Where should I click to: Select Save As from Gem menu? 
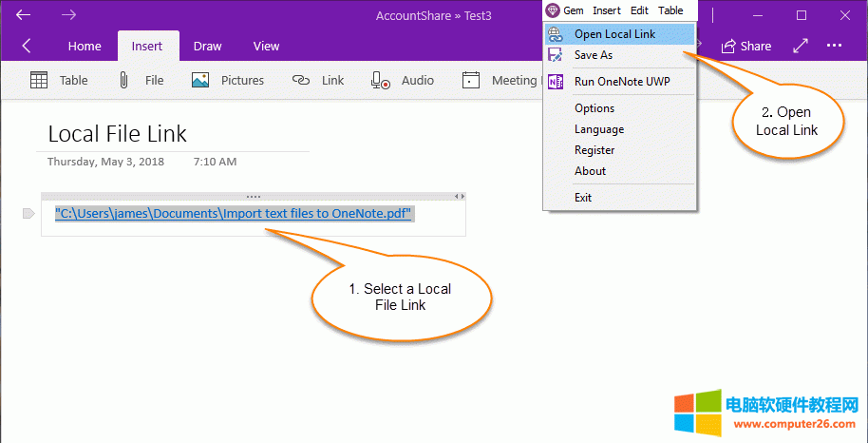click(x=594, y=55)
